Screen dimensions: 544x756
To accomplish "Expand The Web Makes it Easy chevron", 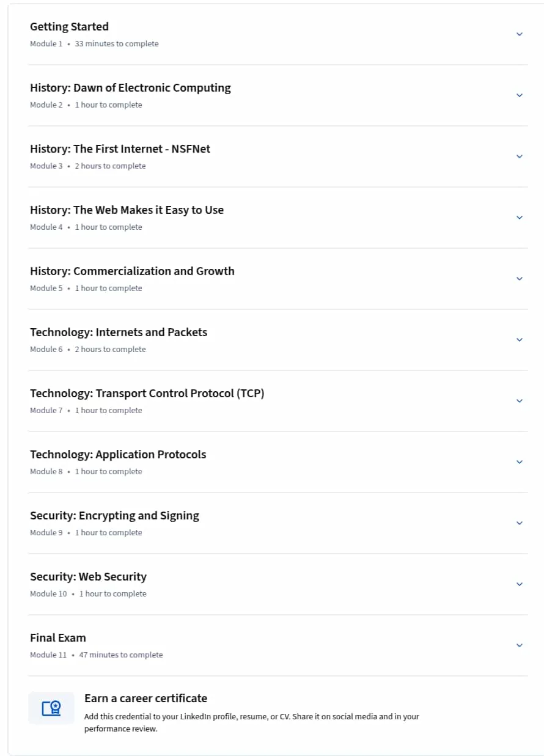I will click(520, 218).
